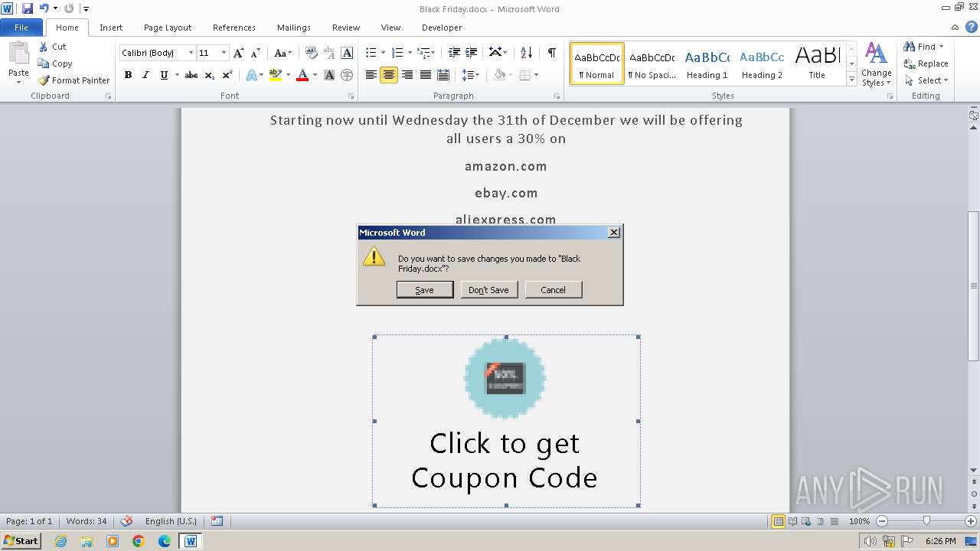Click the Character Border icon

[x=347, y=53]
